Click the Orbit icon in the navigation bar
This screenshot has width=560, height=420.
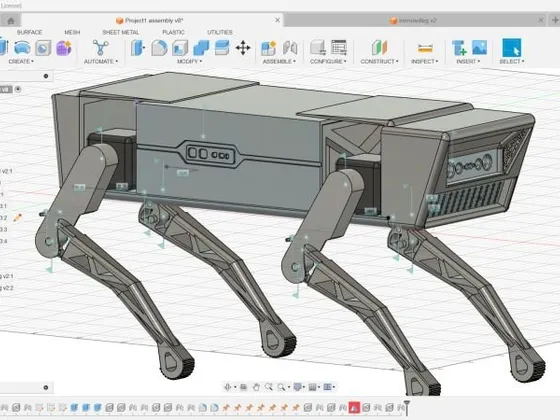(228, 387)
